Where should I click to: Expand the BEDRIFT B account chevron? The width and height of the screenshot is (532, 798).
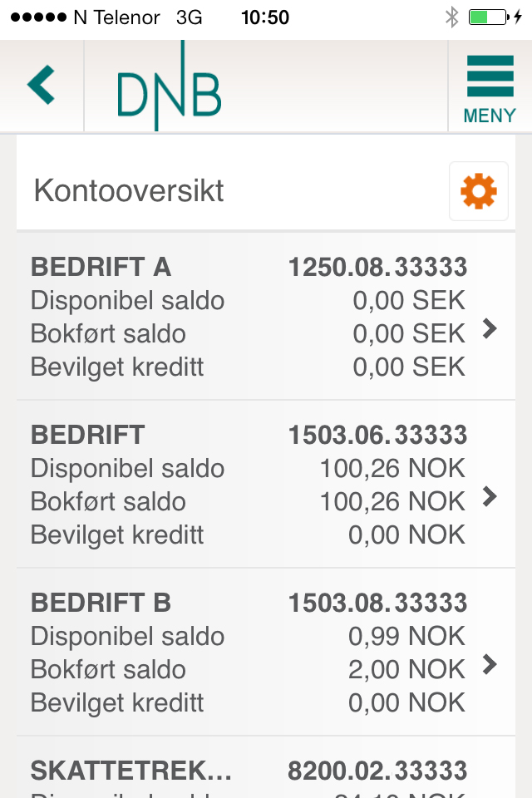coord(490,664)
